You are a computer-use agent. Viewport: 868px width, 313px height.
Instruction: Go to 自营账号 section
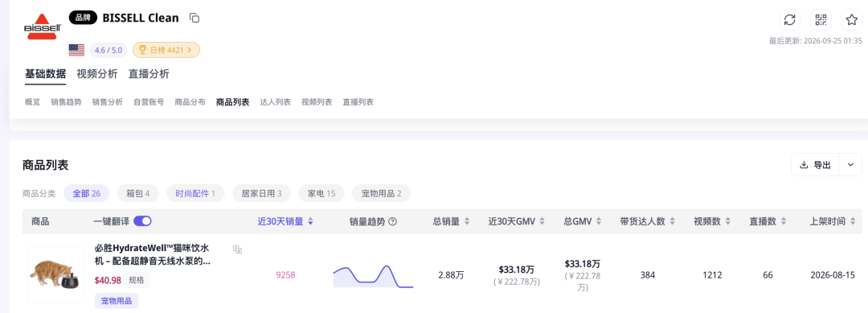149,102
